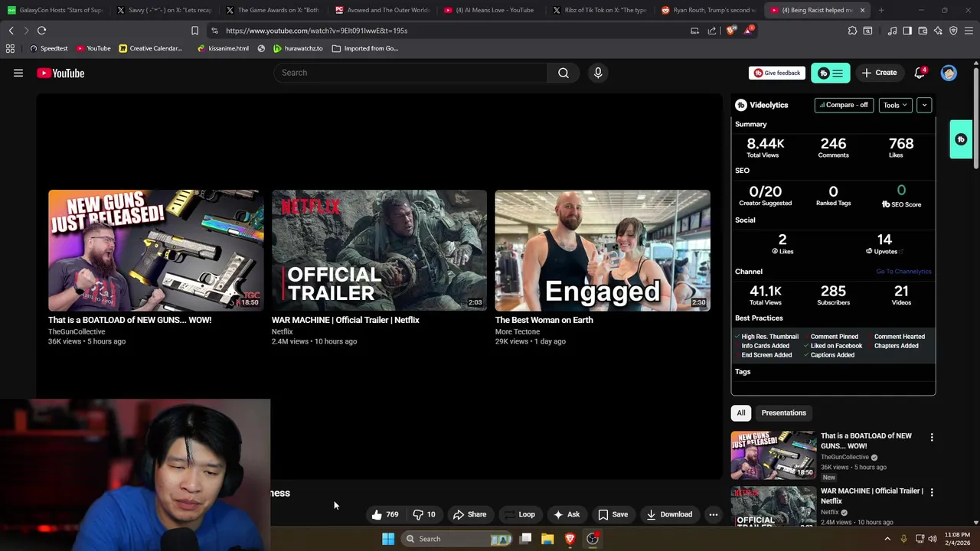Dislike the video with thumbs down
Viewport: 980px width, 551px height.
point(424,514)
